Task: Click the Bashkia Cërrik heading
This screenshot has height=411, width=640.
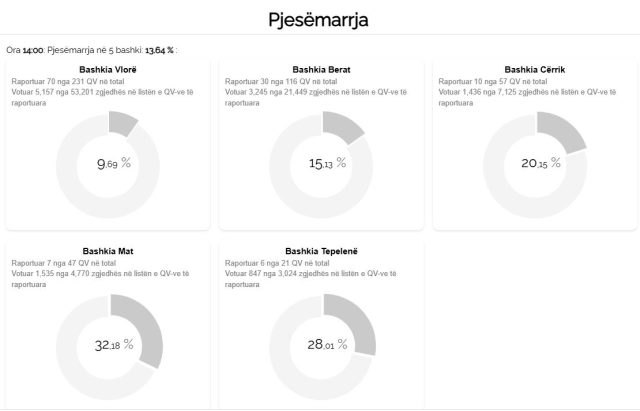Action: 535,69
